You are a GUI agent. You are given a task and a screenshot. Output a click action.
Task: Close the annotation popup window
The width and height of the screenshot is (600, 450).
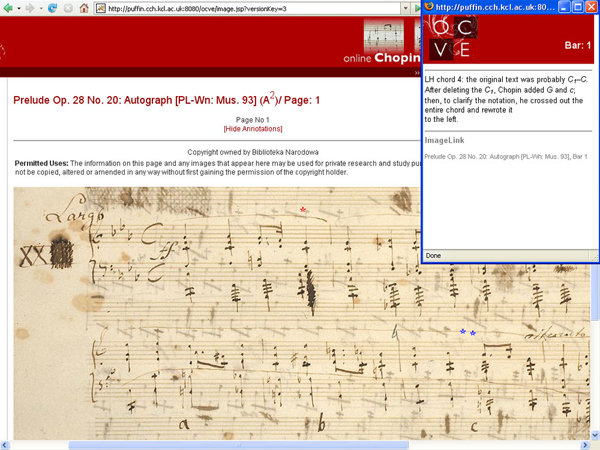(591, 7)
